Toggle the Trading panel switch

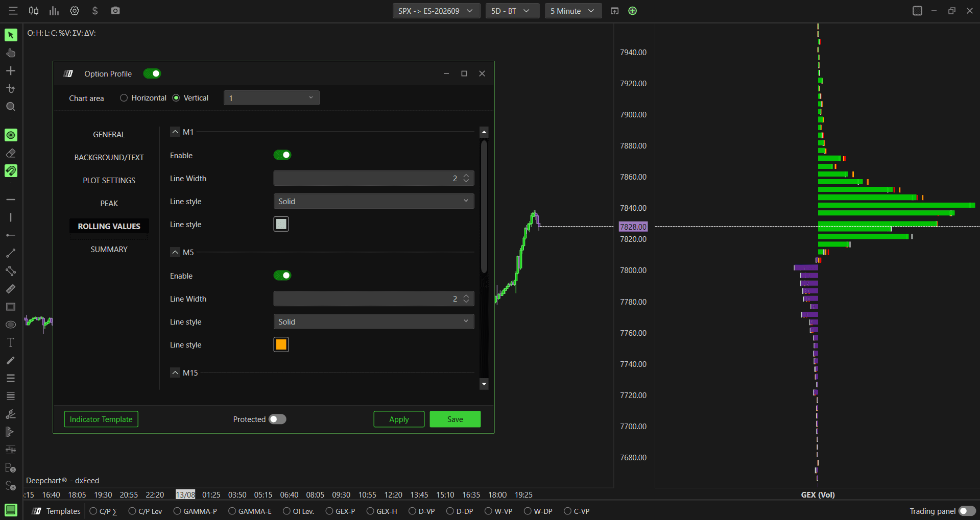point(967,511)
